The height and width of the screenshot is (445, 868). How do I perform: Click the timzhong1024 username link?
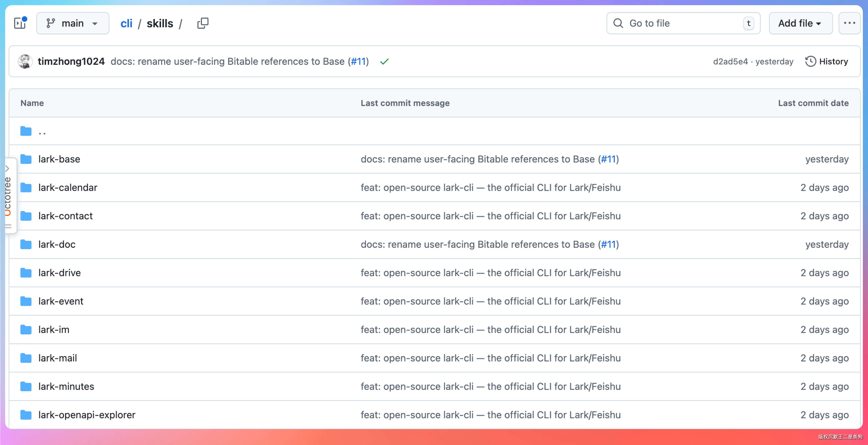point(71,61)
